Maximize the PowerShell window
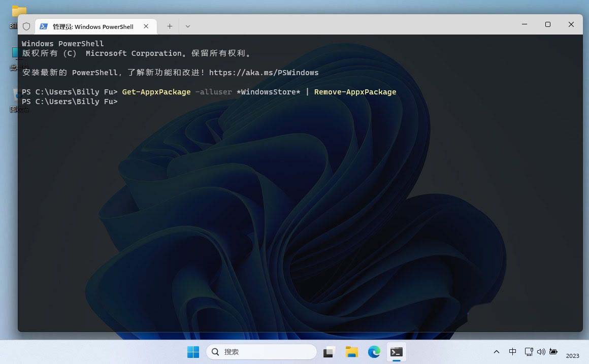Image resolution: width=589 pixels, height=364 pixels. coord(548,24)
